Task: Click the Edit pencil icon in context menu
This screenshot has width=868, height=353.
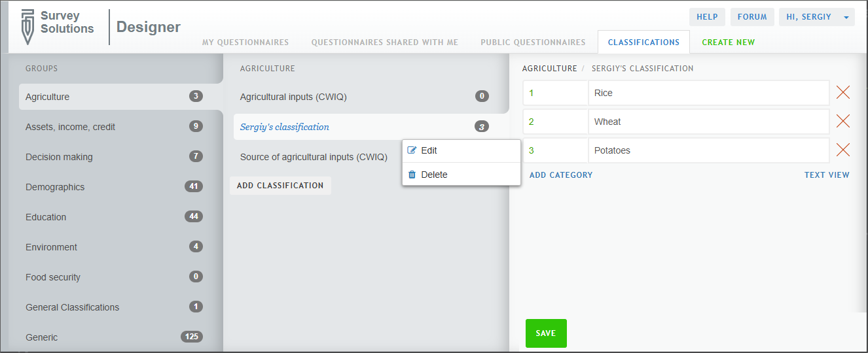Action: click(x=412, y=150)
